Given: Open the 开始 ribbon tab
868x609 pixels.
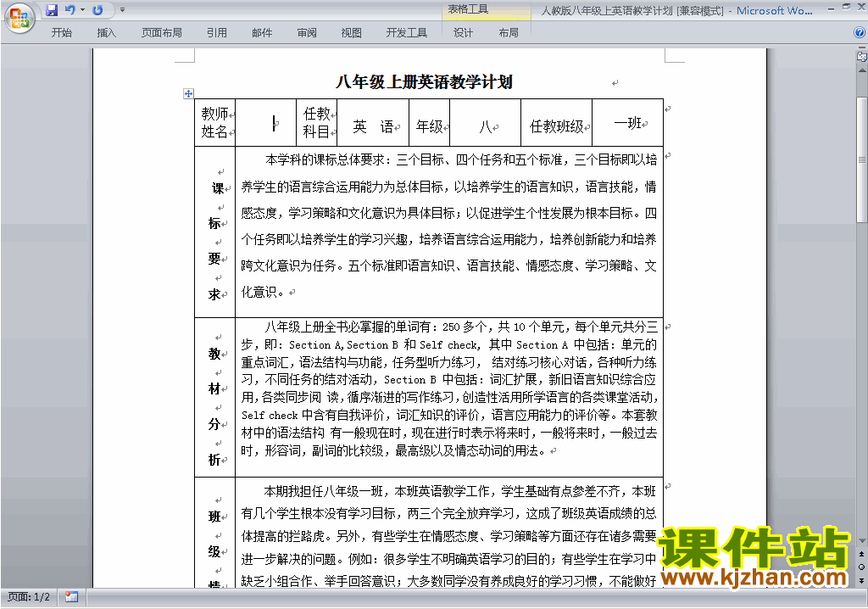Looking at the screenshot, I should (61, 33).
